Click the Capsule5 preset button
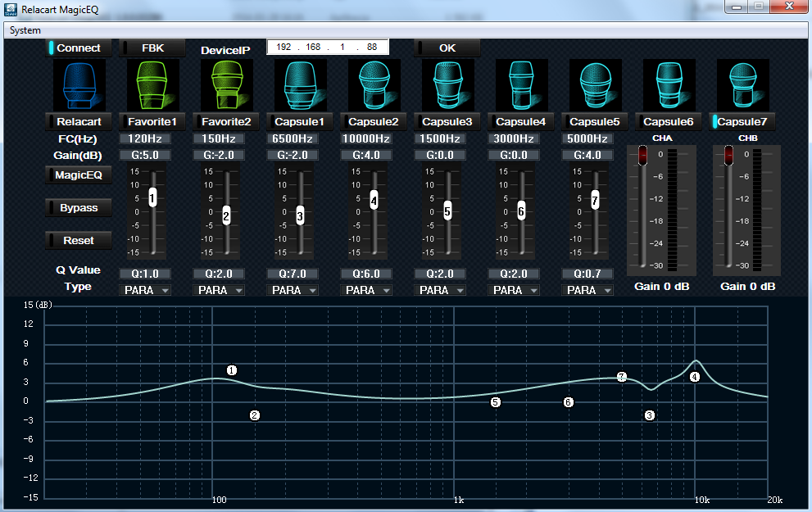Screen dimensions: 812x512 (x=595, y=122)
